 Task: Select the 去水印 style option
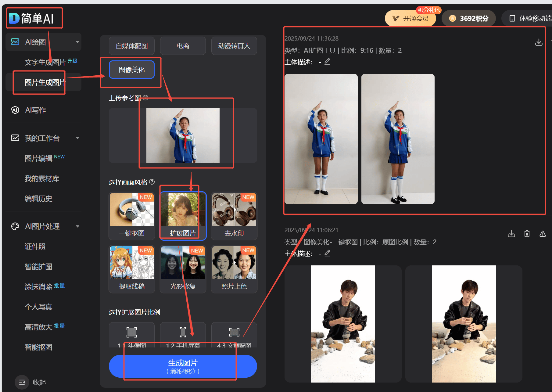(x=234, y=215)
